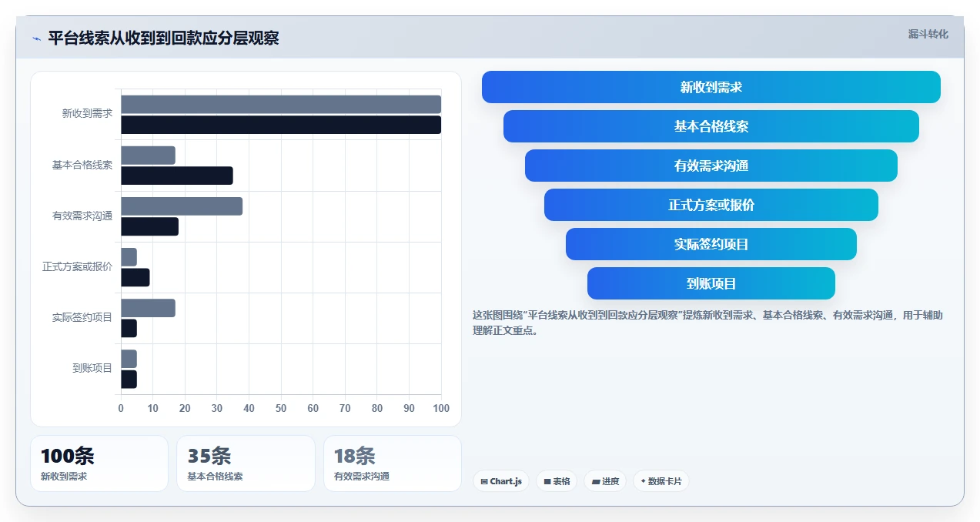Click the x-axis value 50
The image size is (980, 522).
point(281,408)
